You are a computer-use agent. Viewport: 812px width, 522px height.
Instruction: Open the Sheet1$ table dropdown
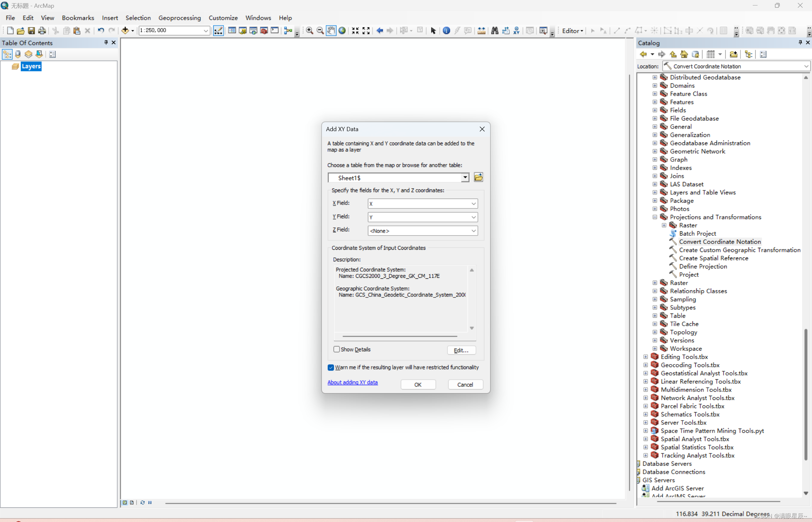[x=465, y=178]
